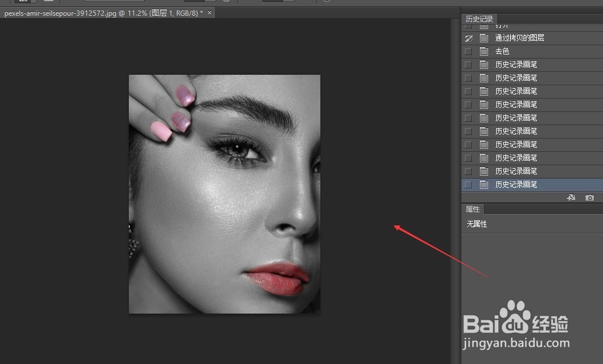Select the highlighted 历史记录画笔 history state
The height and width of the screenshot is (364, 603).
[532, 185]
